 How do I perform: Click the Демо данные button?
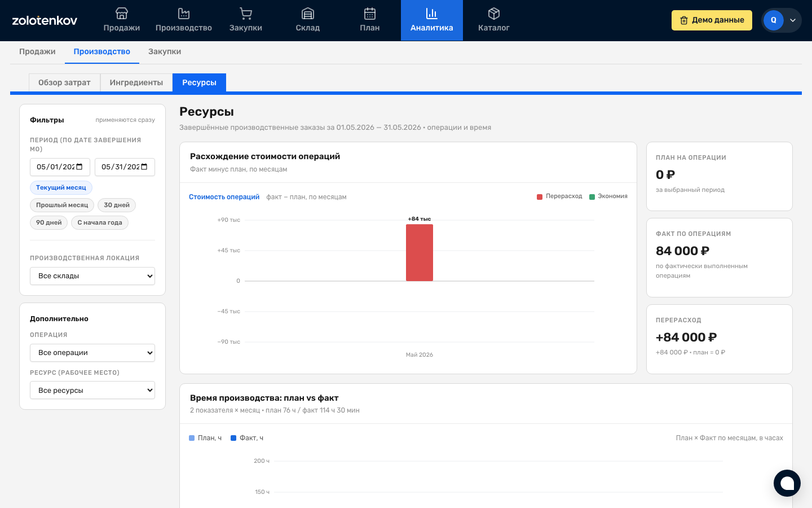[712, 20]
